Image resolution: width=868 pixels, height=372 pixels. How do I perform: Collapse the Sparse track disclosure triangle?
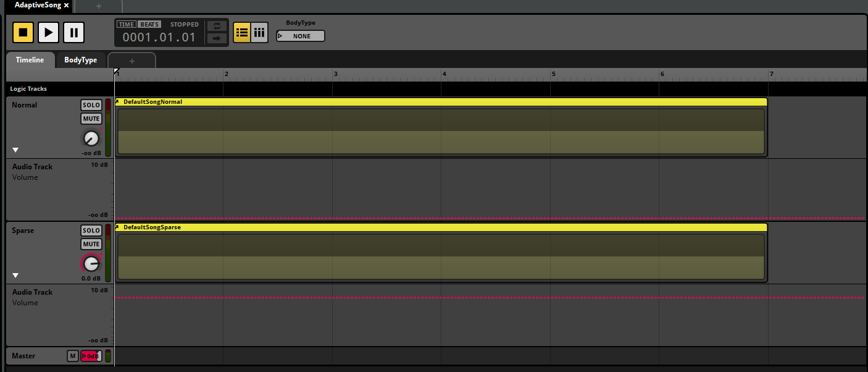coord(16,276)
